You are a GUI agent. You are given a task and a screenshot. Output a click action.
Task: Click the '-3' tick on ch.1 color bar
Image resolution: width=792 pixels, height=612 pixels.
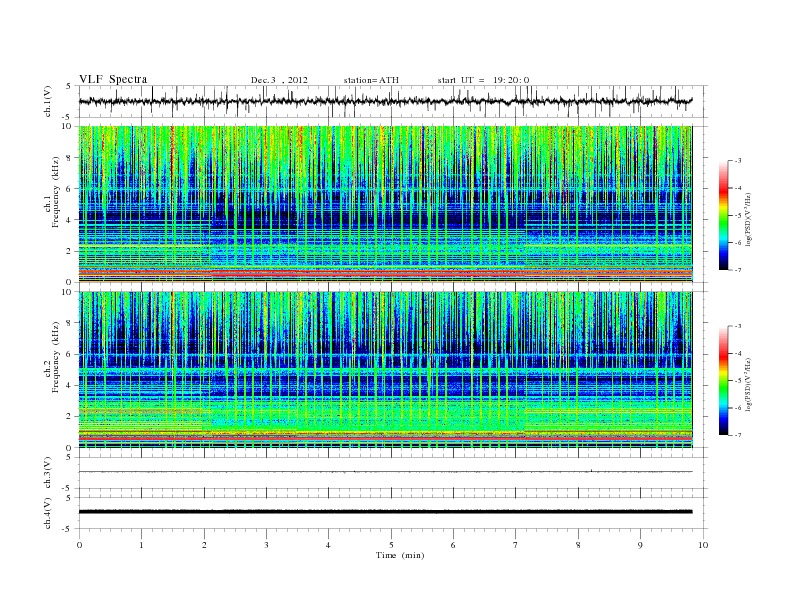coord(738,161)
